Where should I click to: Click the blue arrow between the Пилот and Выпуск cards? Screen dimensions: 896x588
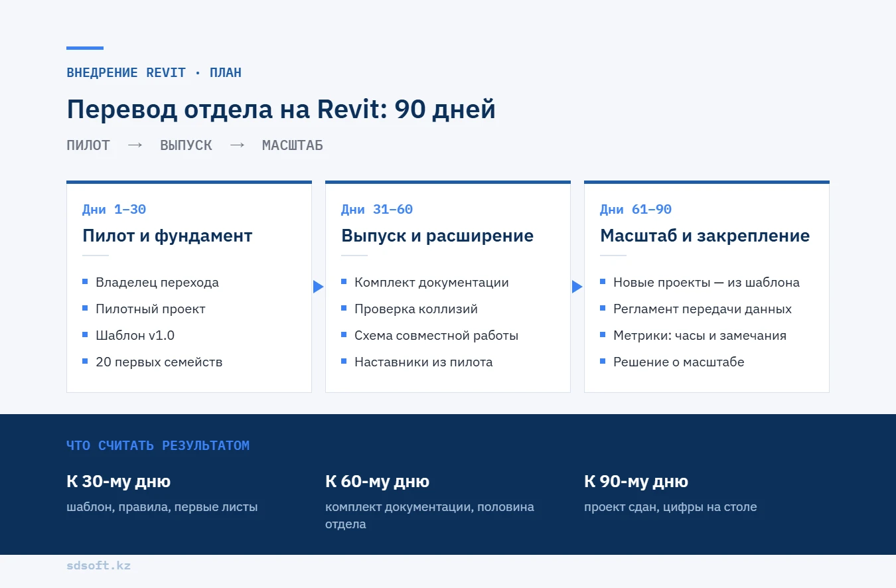click(x=319, y=287)
